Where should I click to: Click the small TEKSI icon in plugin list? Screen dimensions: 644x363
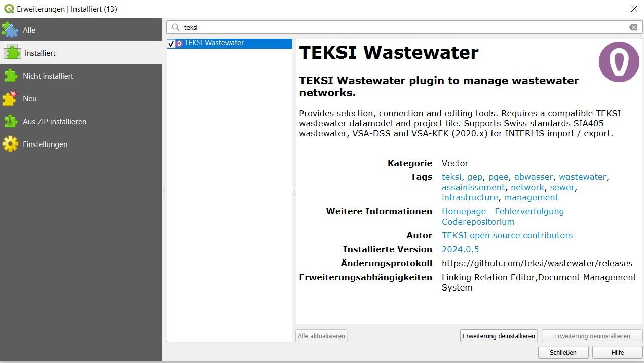point(179,44)
